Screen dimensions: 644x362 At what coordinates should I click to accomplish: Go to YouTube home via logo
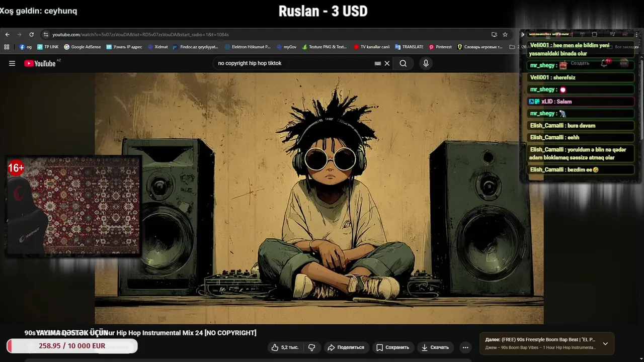40,63
